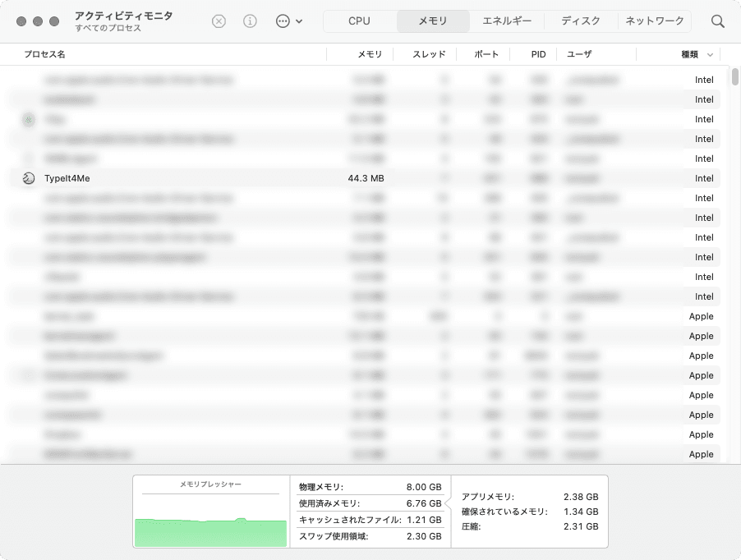The width and height of the screenshot is (741, 560).
Task: Click the stop process (X) icon
Action: [x=219, y=21]
